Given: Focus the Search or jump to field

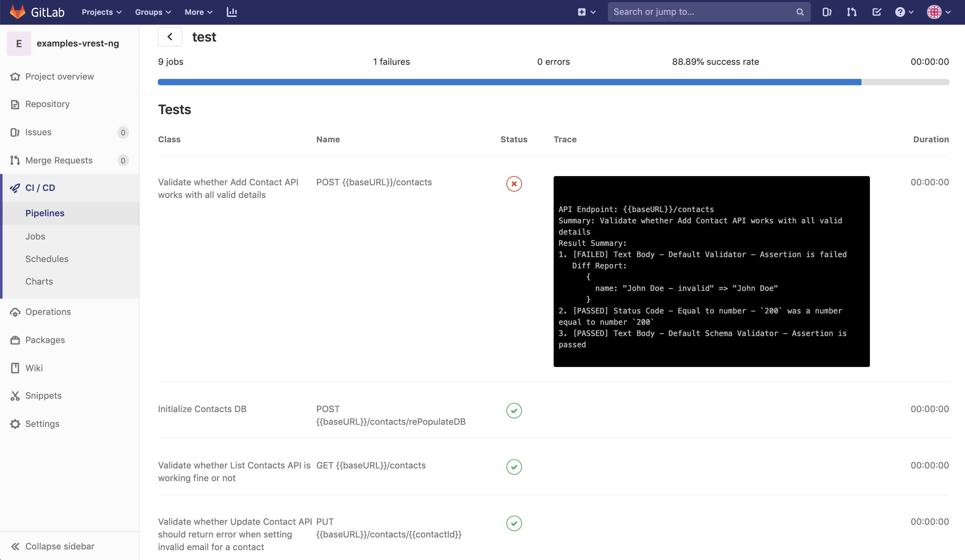Looking at the screenshot, I should [x=709, y=12].
